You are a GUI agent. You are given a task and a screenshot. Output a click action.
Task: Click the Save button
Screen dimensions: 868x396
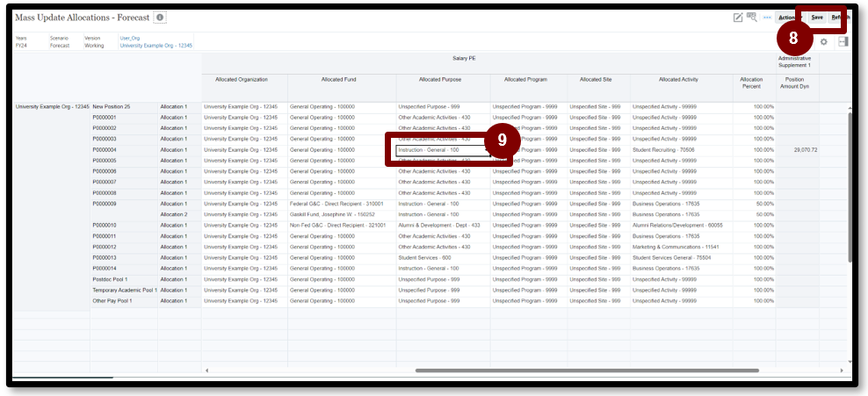point(817,18)
